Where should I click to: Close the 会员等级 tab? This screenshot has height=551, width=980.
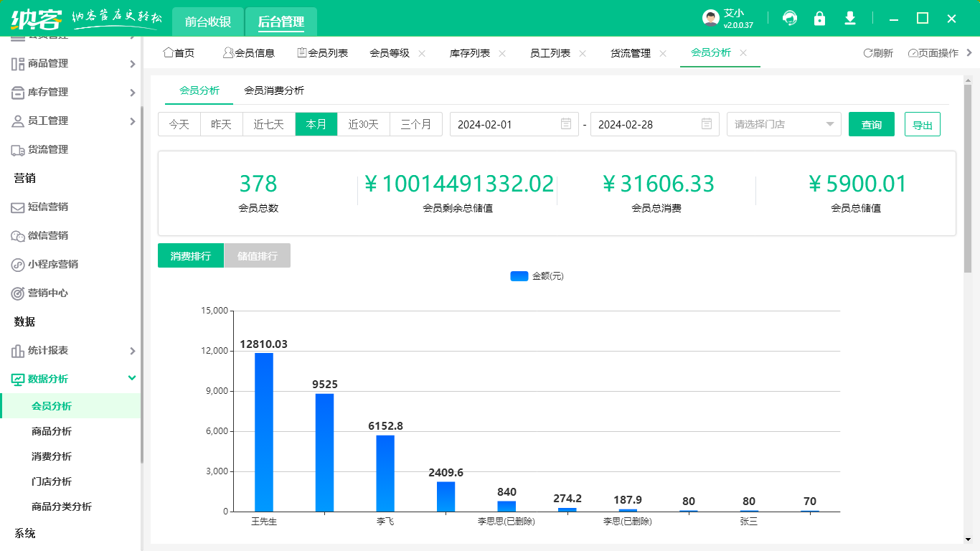click(x=422, y=53)
